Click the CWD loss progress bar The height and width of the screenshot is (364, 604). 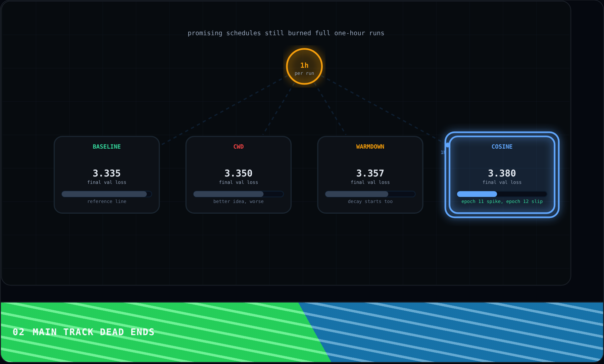tap(239, 194)
